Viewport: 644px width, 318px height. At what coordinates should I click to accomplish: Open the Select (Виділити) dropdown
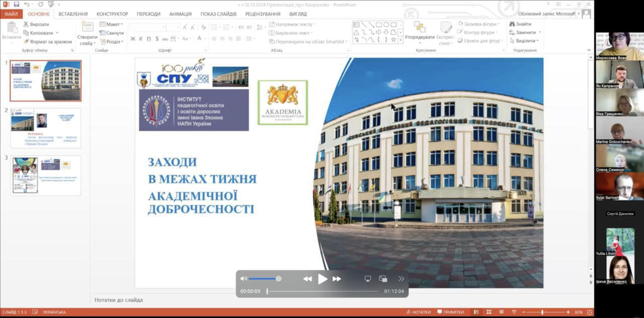coord(524,41)
